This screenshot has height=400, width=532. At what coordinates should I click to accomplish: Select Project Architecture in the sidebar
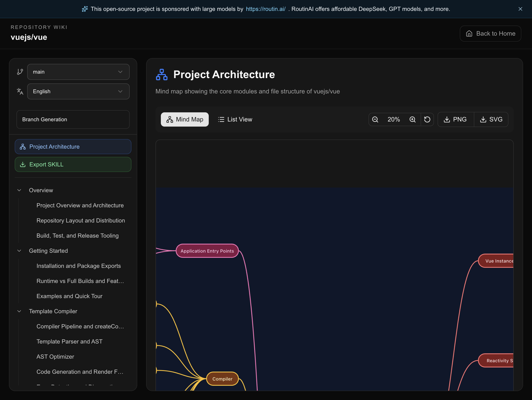coord(73,146)
